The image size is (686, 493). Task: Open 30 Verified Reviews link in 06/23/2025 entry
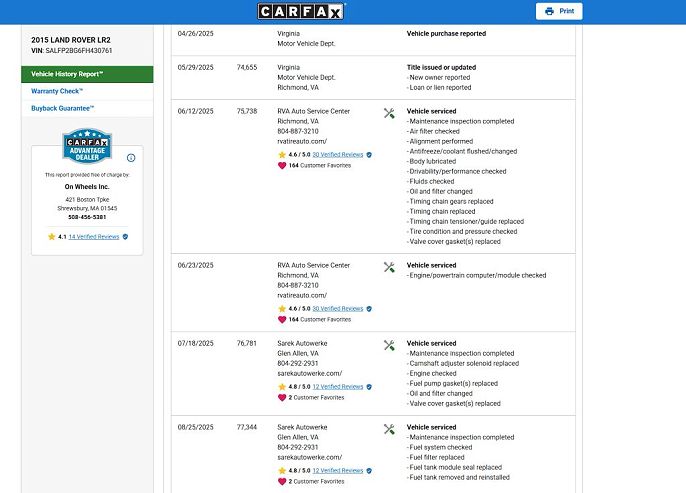[x=338, y=309]
